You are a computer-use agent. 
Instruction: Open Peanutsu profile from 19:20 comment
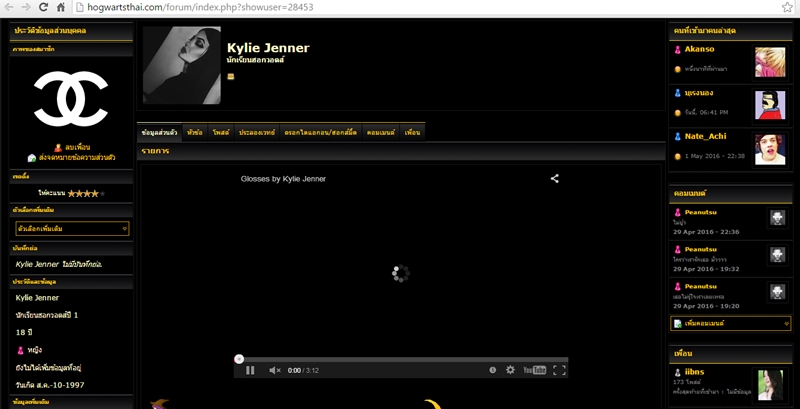pos(701,287)
